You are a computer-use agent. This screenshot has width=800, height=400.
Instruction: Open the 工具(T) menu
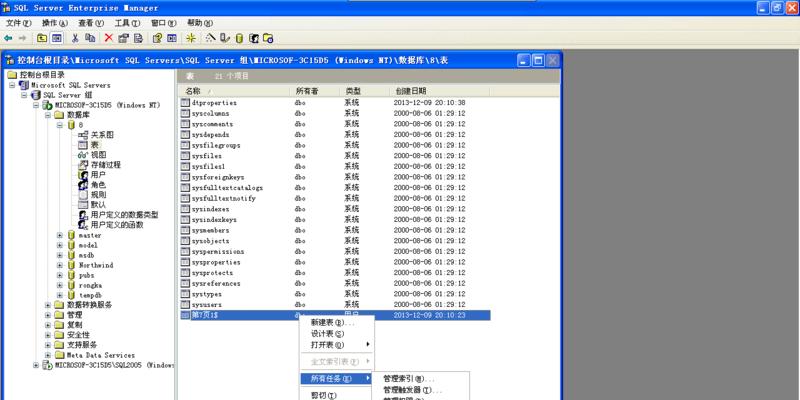coord(127,23)
